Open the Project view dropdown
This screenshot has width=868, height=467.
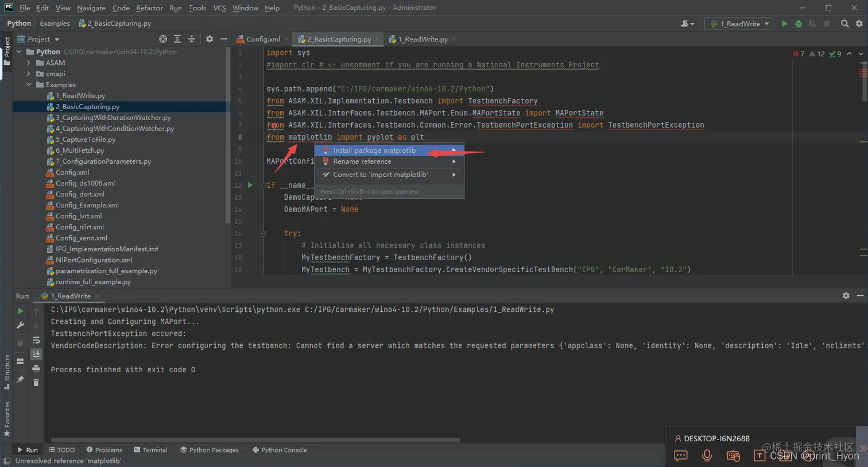[38, 39]
